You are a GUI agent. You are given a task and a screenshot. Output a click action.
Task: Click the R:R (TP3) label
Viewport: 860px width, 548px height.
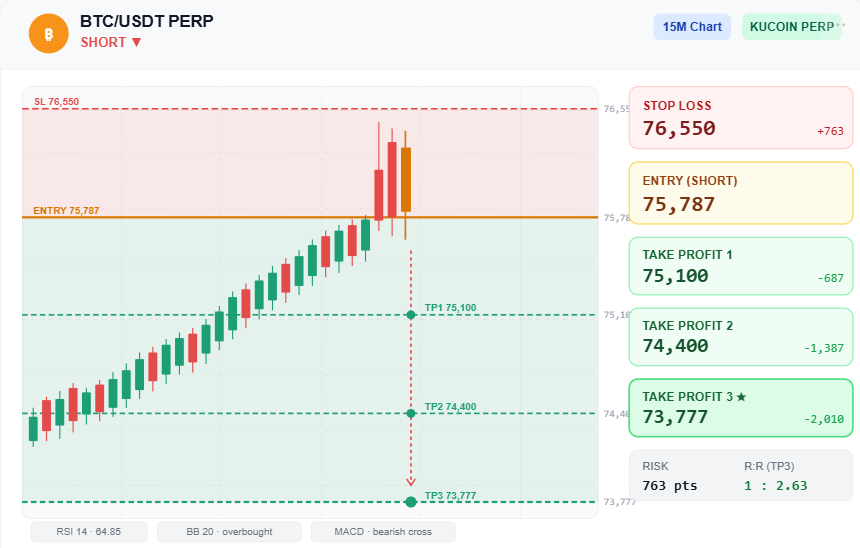coord(769,466)
